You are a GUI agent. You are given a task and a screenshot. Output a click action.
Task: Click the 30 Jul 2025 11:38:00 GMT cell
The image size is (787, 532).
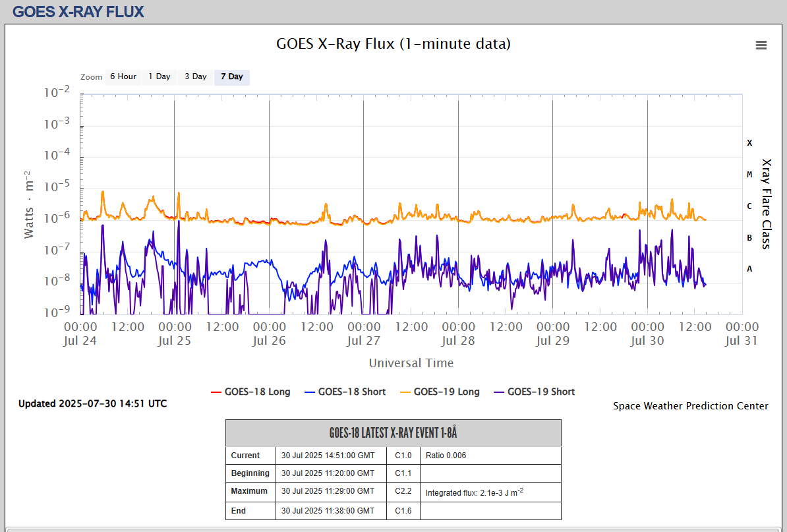tap(332, 511)
